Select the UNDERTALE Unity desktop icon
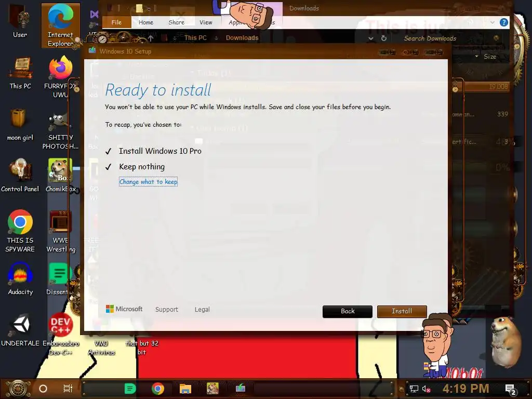This screenshot has height=399, width=532. (20, 330)
